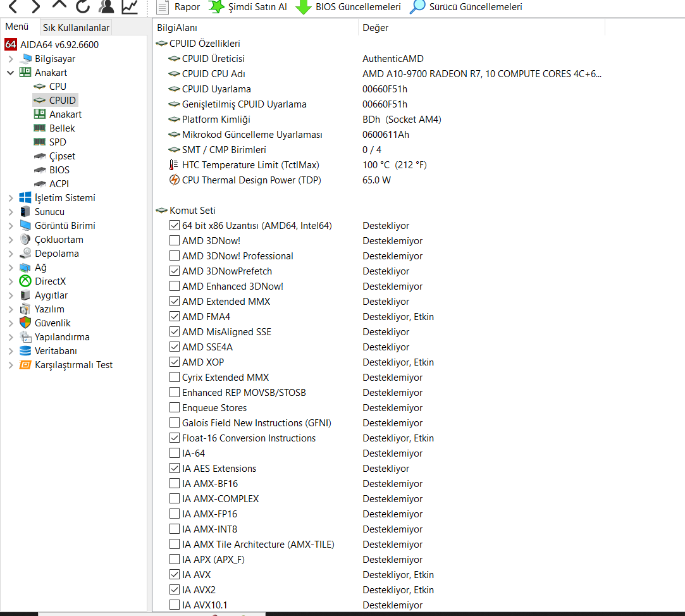Click the Veritabanı database icon
The height and width of the screenshot is (616, 685).
(25, 351)
